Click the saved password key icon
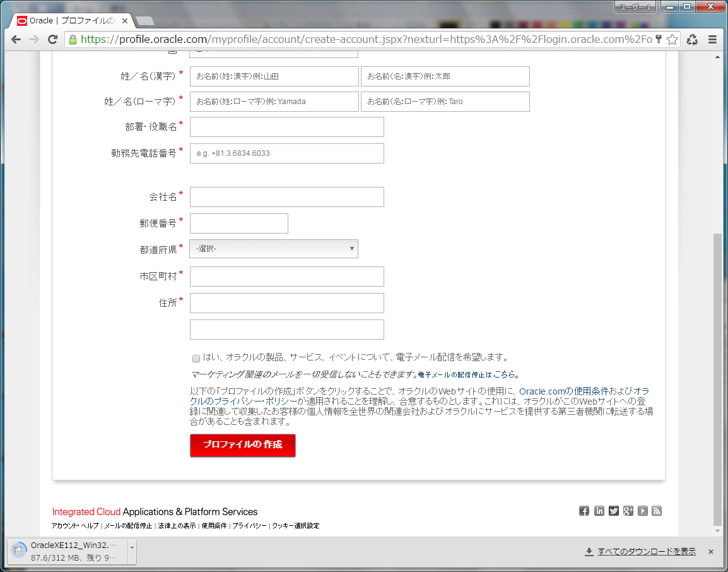This screenshot has width=728, height=572. point(659,40)
